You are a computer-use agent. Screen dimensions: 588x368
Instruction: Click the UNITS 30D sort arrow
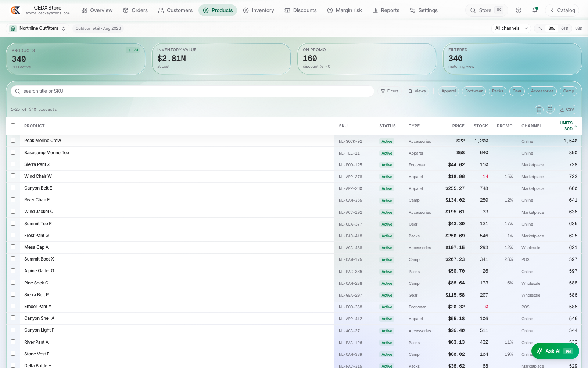coord(576,126)
